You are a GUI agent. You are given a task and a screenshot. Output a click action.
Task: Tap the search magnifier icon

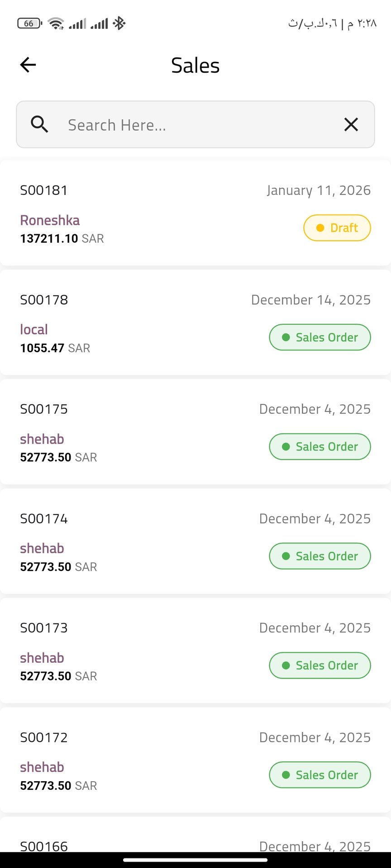coord(39,124)
